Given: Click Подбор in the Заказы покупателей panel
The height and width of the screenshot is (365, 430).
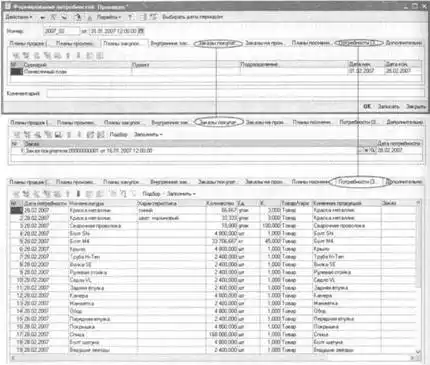Looking at the screenshot, I should click(x=119, y=135).
